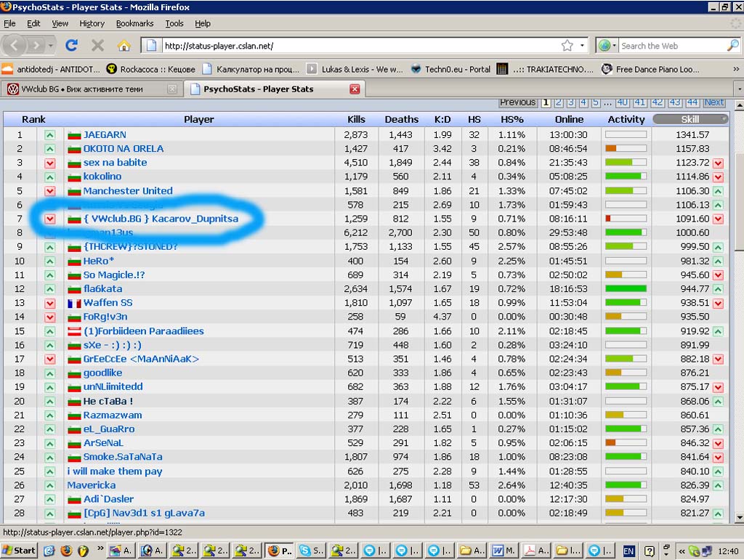Click the Back navigation arrow

point(15,46)
